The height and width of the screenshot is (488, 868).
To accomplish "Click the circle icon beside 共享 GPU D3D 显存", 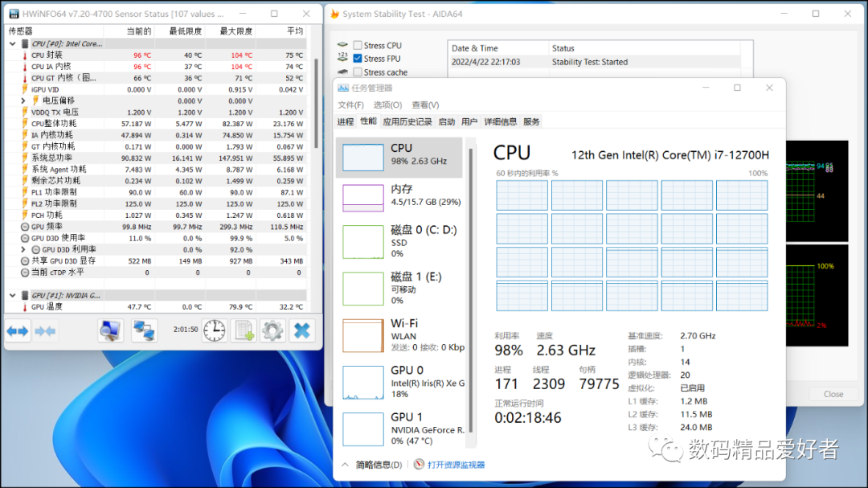I will (x=25, y=261).
